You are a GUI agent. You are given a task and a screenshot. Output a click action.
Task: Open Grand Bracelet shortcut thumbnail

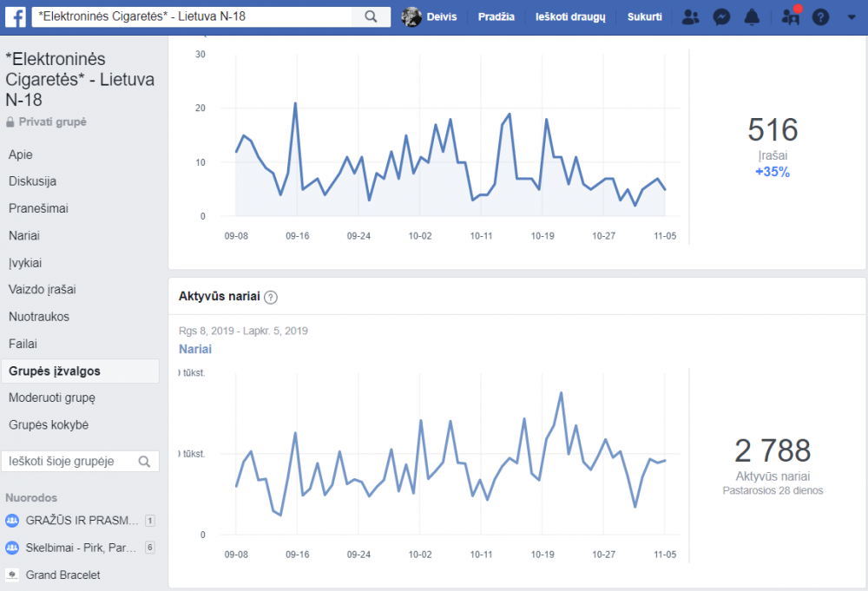pyautogui.click(x=11, y=575)
